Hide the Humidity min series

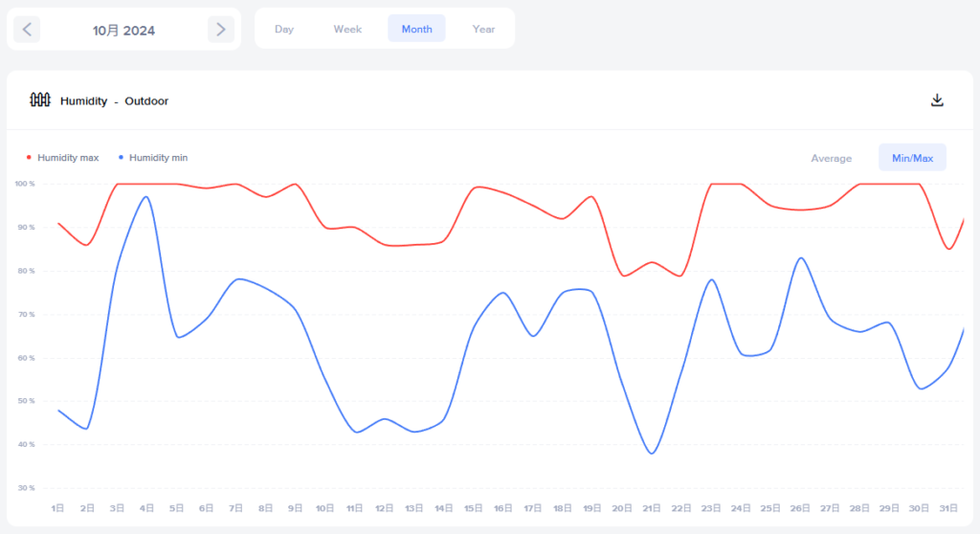158,157
